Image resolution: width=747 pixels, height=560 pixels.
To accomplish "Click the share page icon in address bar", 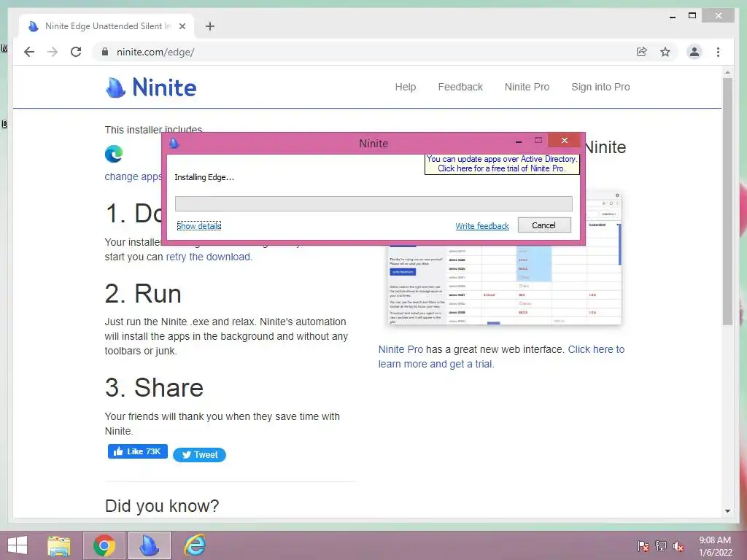I will pyautogui.click(x=642, y=52).
